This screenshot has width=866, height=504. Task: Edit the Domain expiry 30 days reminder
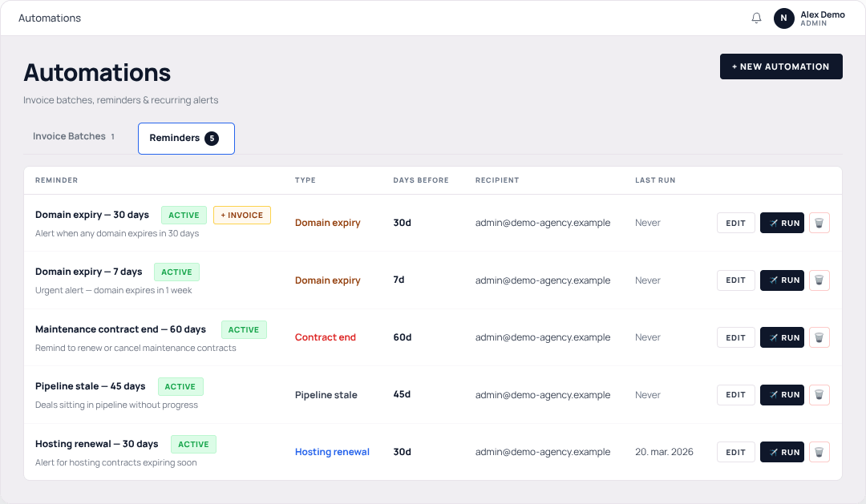(x=735, y=223)
